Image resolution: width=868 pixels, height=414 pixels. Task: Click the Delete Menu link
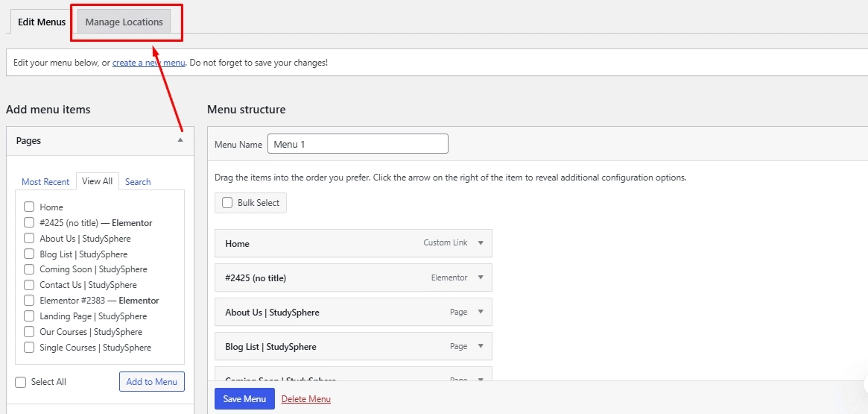(306, 399)
